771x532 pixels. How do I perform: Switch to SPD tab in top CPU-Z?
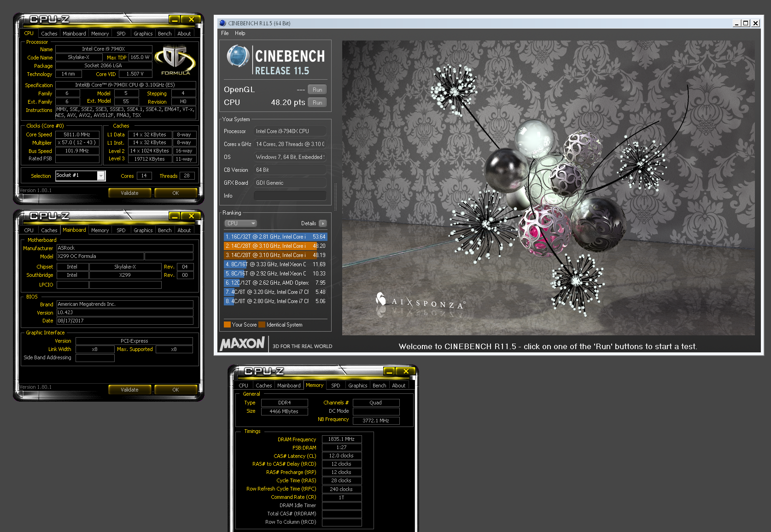coord(121,34)
